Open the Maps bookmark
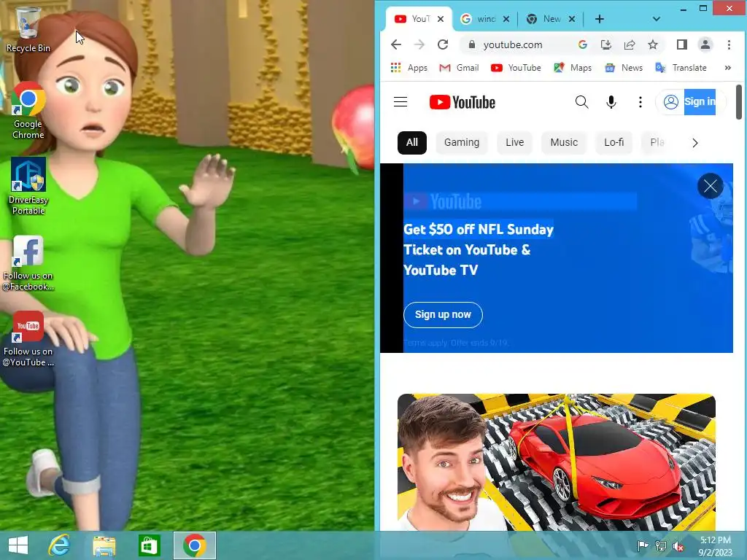The width and height of the screenshot is (747, 560). tap(573, 68)
